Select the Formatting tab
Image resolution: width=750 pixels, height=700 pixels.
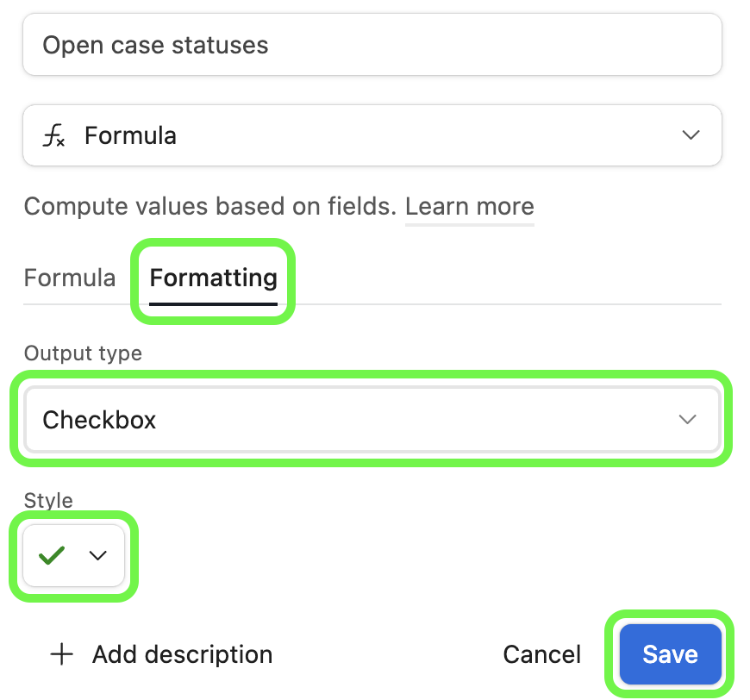pos(213,278)
